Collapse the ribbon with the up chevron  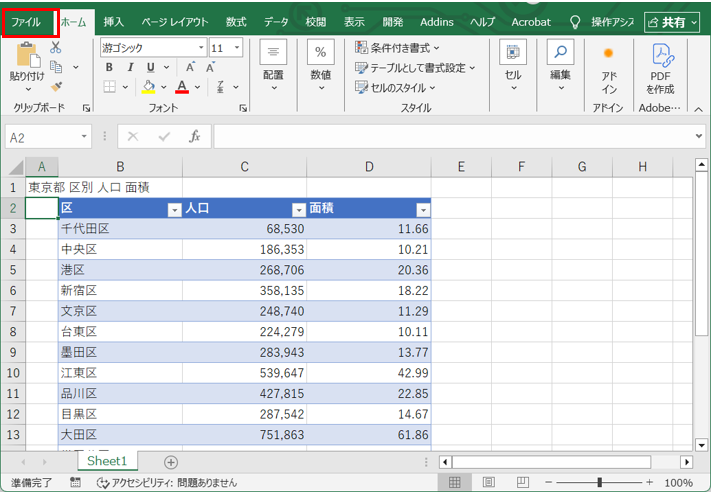699,109
